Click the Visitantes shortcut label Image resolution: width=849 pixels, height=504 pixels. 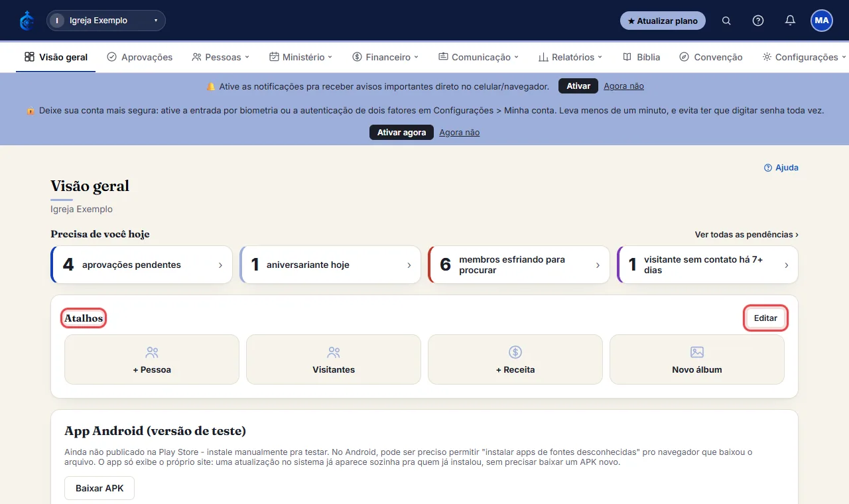click(334, 369)
